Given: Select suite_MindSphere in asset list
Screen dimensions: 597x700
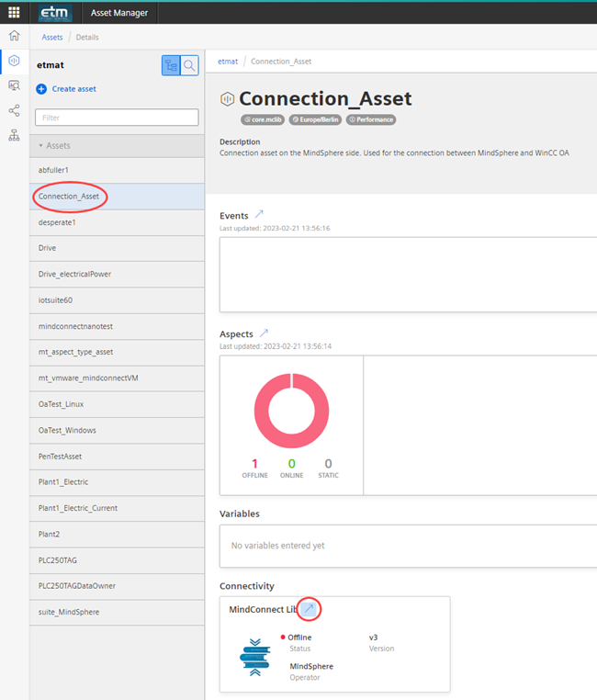Looking at the screenshot, I should (69, 612).
